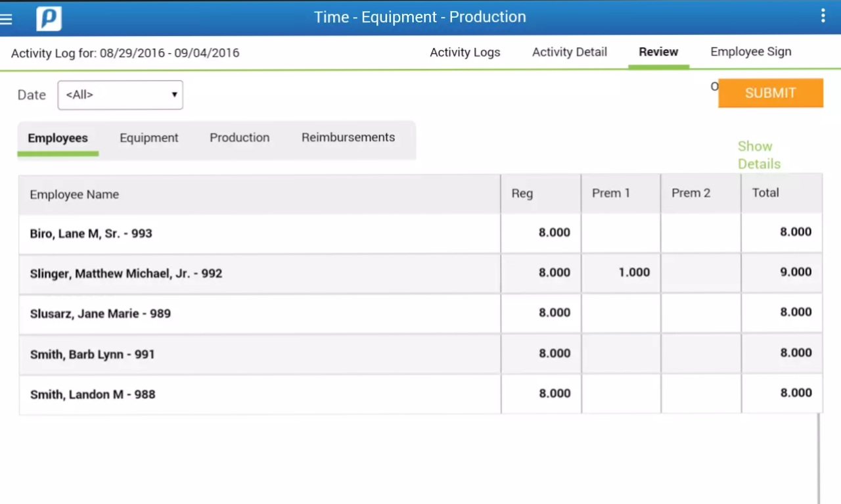The width and height of the screenshot is (841, 504).
Task: Open the Production sub-tab
Action: point(239,138)
